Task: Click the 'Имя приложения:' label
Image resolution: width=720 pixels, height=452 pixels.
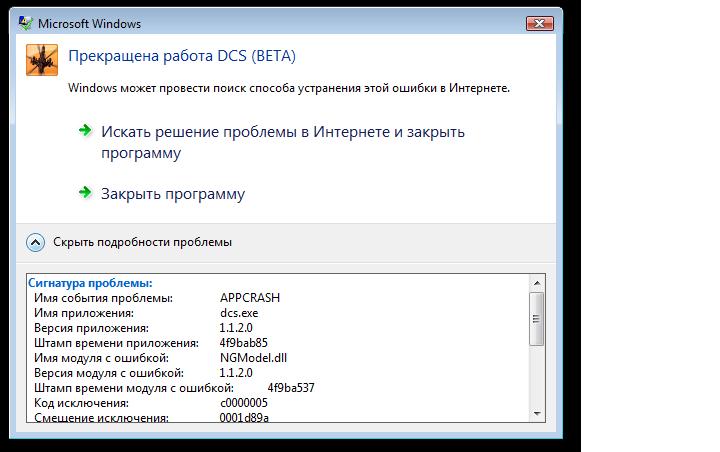Action: tap(84, 313)
